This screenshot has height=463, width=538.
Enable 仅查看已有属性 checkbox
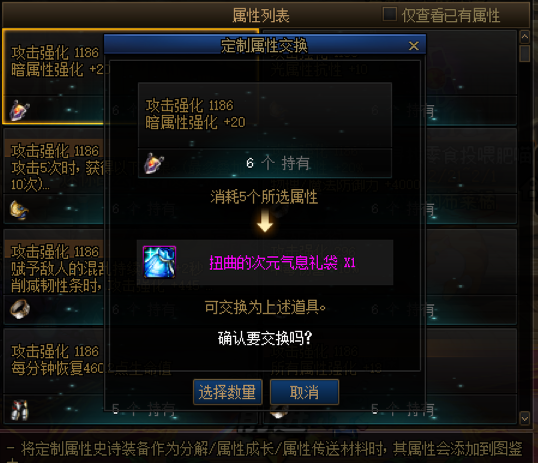point(389,14)
